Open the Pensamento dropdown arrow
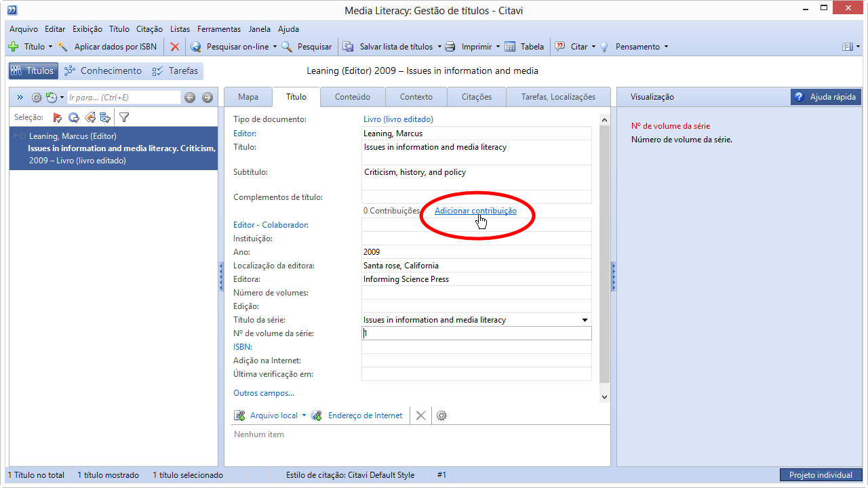Image resolution: width=868 pixels, height=488 pixels. 666,47
